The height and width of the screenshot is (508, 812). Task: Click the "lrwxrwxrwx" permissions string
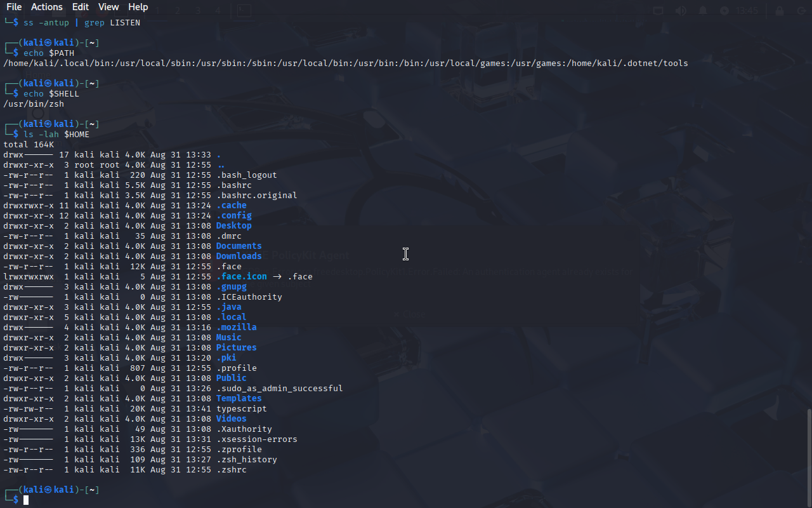(x=29, y=277)
